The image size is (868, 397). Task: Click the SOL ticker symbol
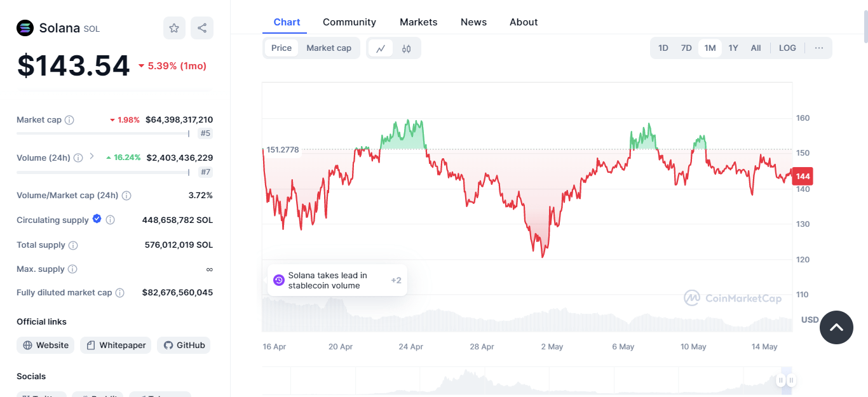tap(92, 29)
